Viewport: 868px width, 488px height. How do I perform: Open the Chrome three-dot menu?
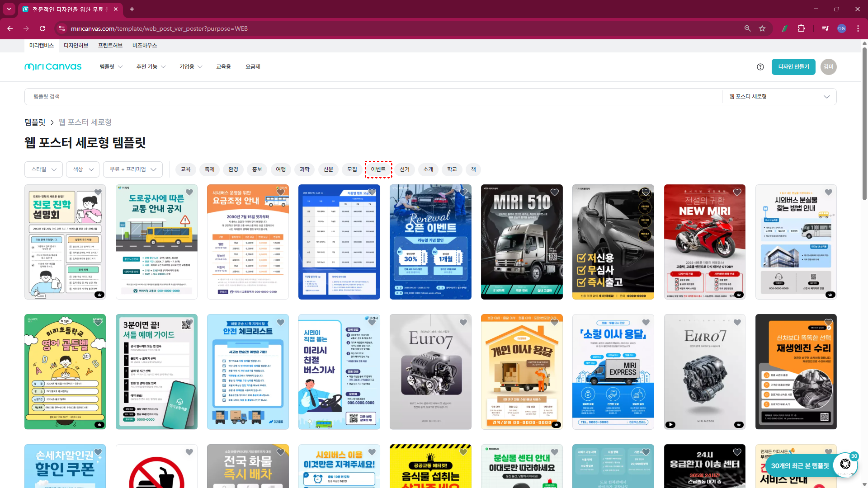click(x=858, y=28)
